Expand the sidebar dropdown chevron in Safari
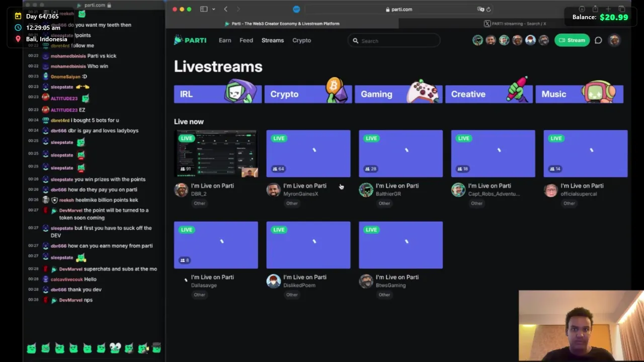 click(x=213, y=9)
